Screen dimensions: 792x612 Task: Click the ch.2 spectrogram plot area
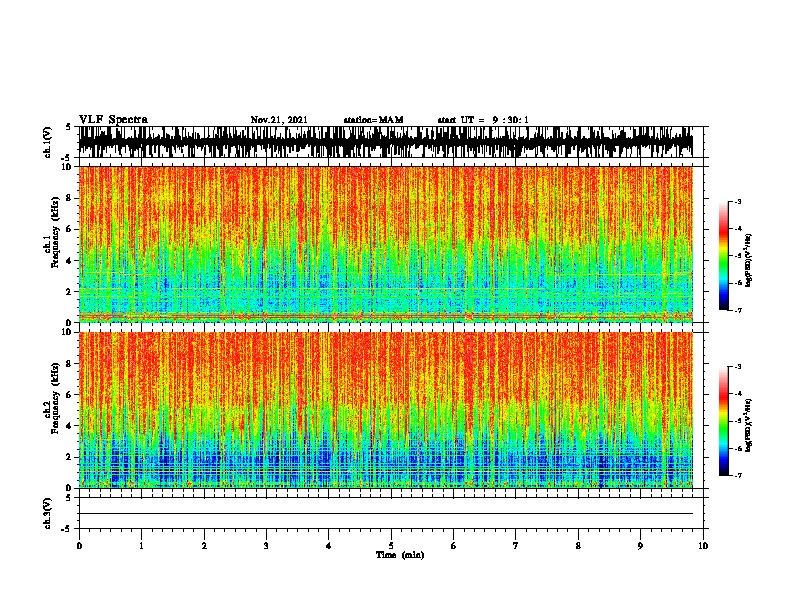(386, 410)
